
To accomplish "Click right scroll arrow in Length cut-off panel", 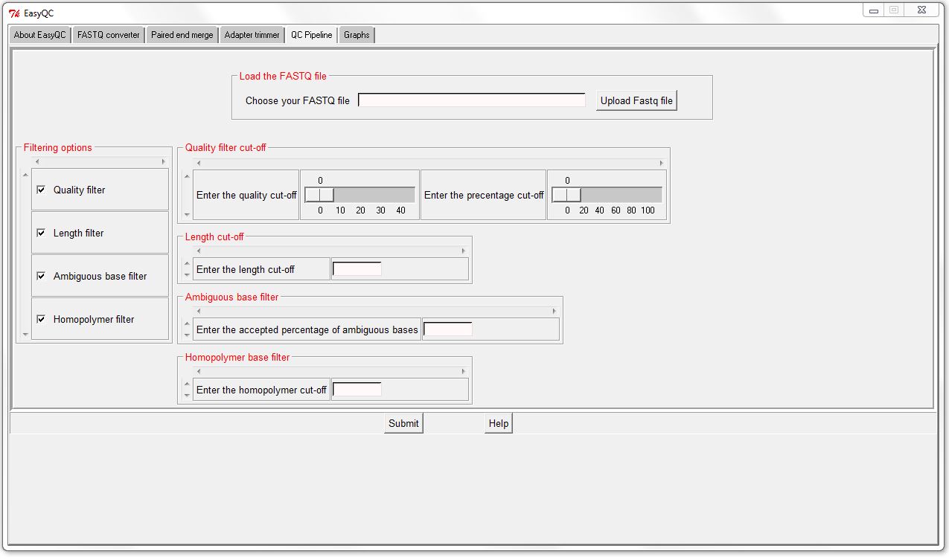I will click(463, 251).
